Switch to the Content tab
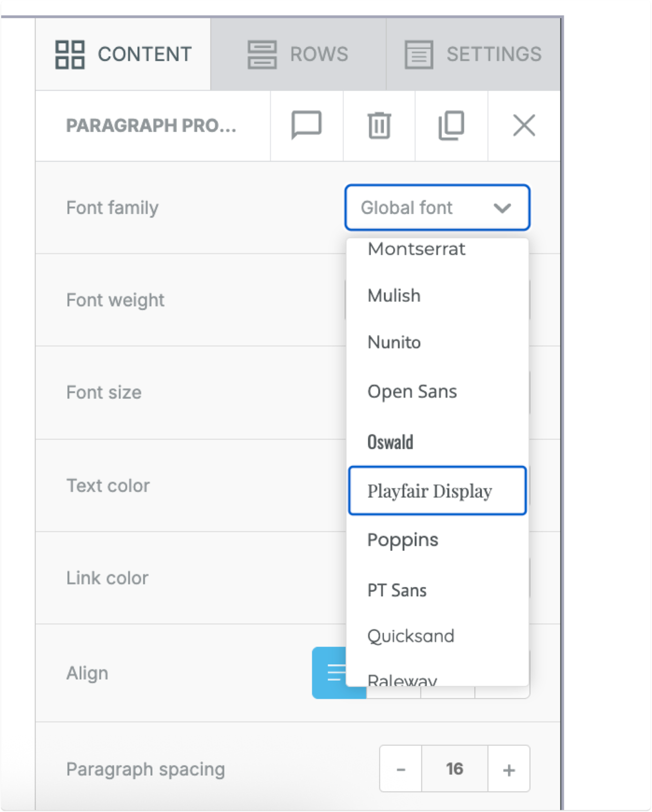The height and width of the screenshot is (812, 652). (x=123, y=54)
